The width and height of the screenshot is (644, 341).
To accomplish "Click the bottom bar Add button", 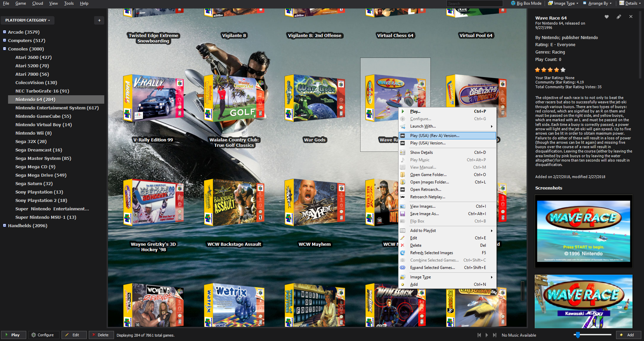I will [628, 335].
